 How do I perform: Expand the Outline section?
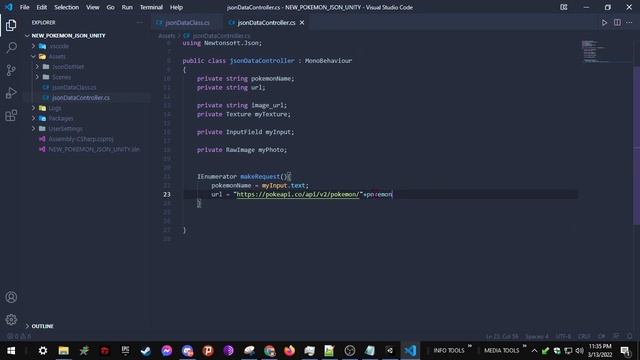click(x=42, y=326)
